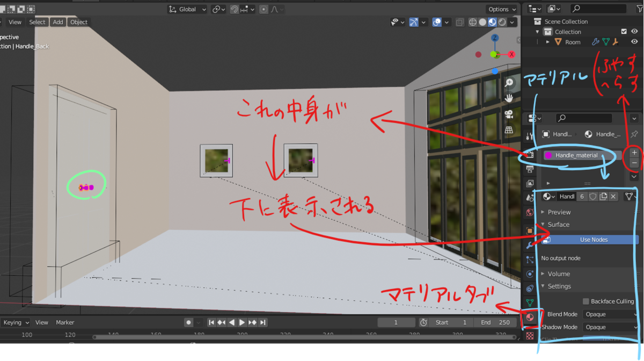644x361 pixels.
Task: Toggle viewport overlays button
Action: (437, 22)
